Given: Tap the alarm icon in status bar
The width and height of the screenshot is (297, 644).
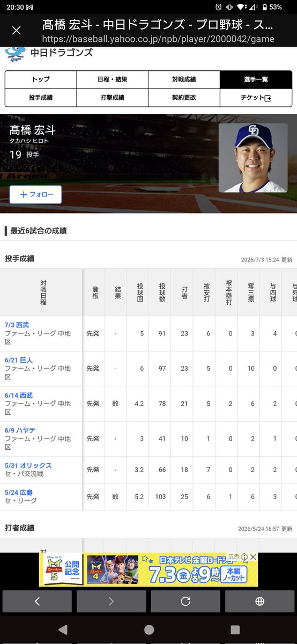Looking at the screenshot, I should coord(218,7).
